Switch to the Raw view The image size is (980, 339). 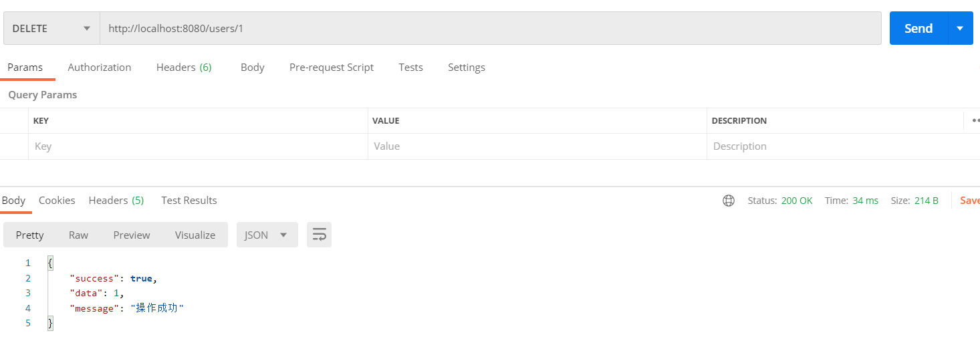78,235
